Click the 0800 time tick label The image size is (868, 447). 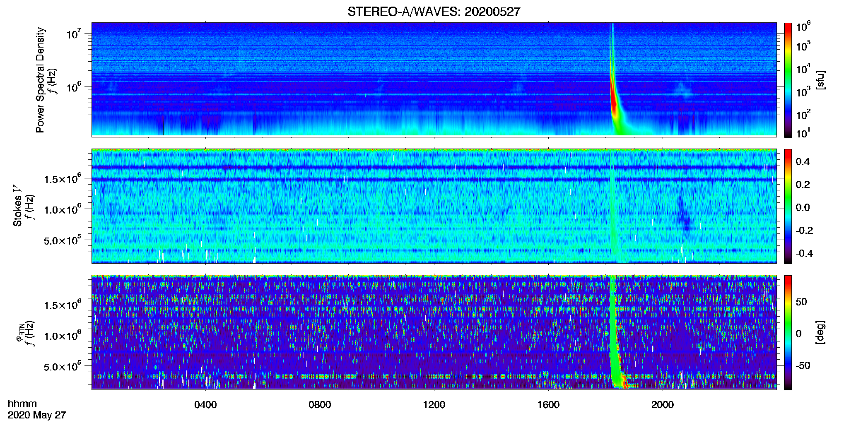coord(320,404)
